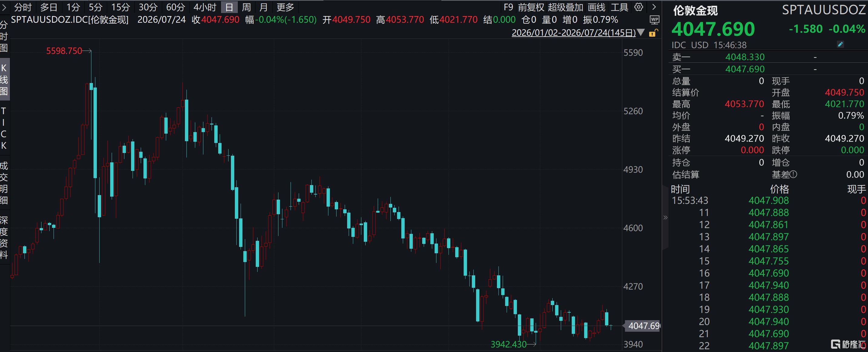Select the 月 monthly period tab
Screen dimensions: 868x352
pos(264,7)
